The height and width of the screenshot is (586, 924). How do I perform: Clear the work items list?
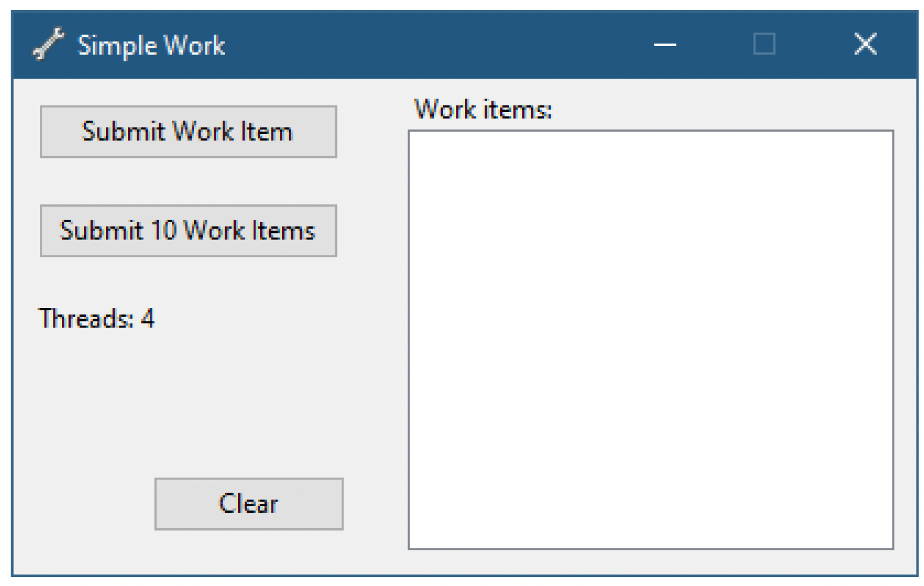(x=249, y=504)
